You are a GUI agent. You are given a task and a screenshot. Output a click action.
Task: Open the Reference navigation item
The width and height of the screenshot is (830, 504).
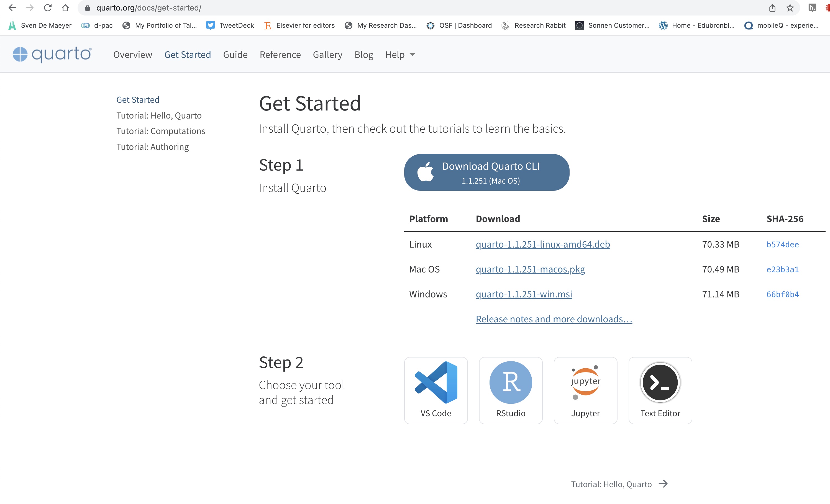click(280, 55)
